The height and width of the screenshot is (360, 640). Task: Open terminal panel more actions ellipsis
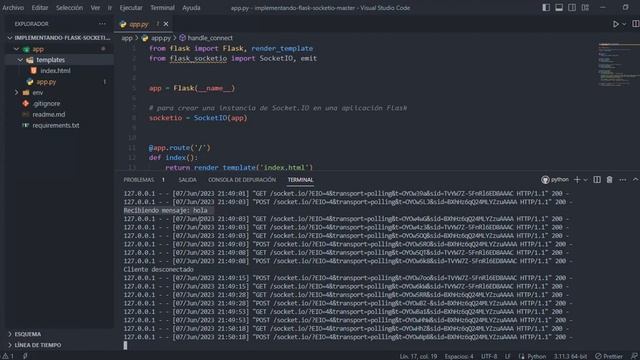click(x=622, y=180)
